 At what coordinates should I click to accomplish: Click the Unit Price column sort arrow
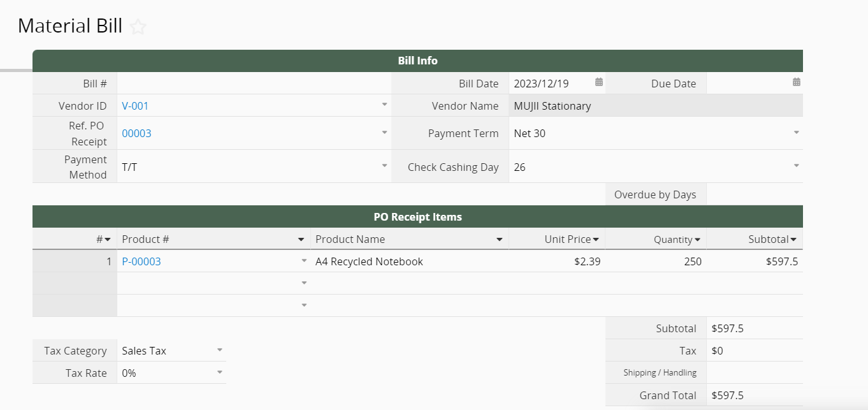click(x=596, y=240)
